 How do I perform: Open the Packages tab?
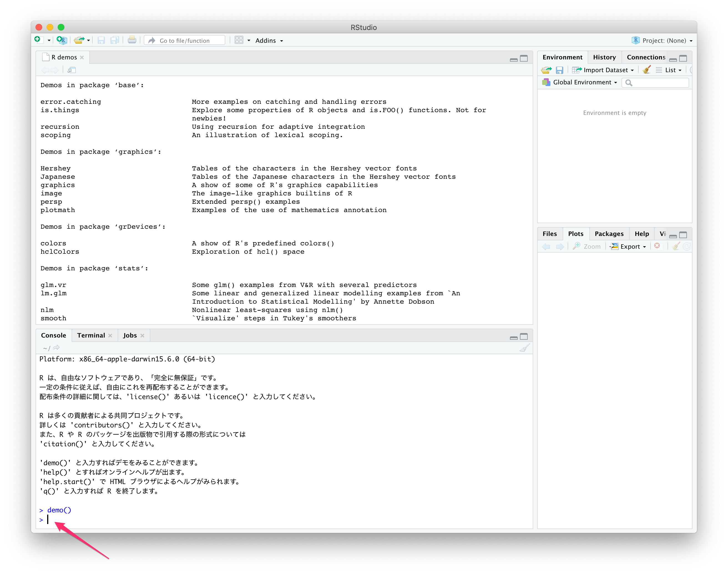[609, 233]
